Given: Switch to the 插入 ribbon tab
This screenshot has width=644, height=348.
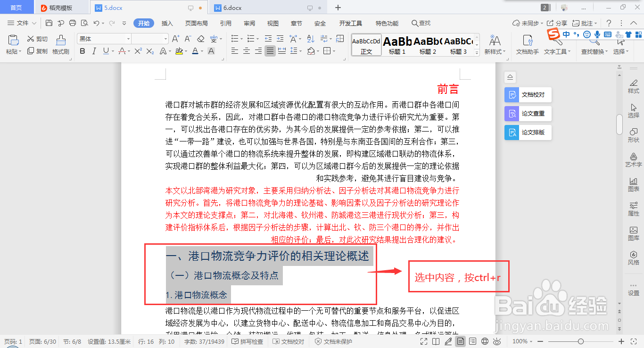Looking at the screenshot, I should [x=167, y=23].
